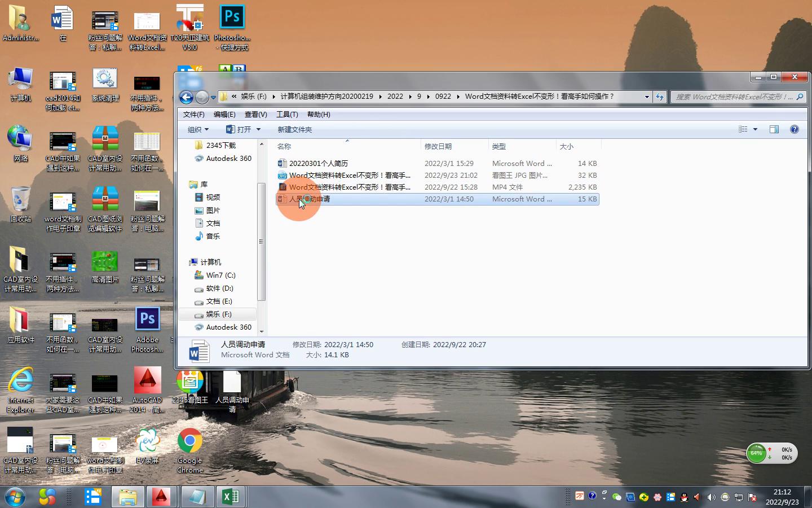Sort files by 修改日期 column header

[x=438, y=146]
